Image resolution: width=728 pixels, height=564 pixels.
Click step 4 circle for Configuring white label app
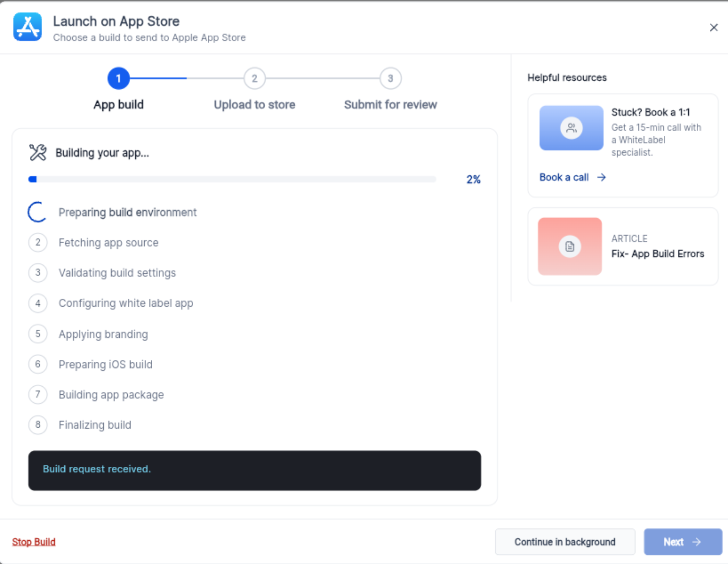(x=38, y=303)
